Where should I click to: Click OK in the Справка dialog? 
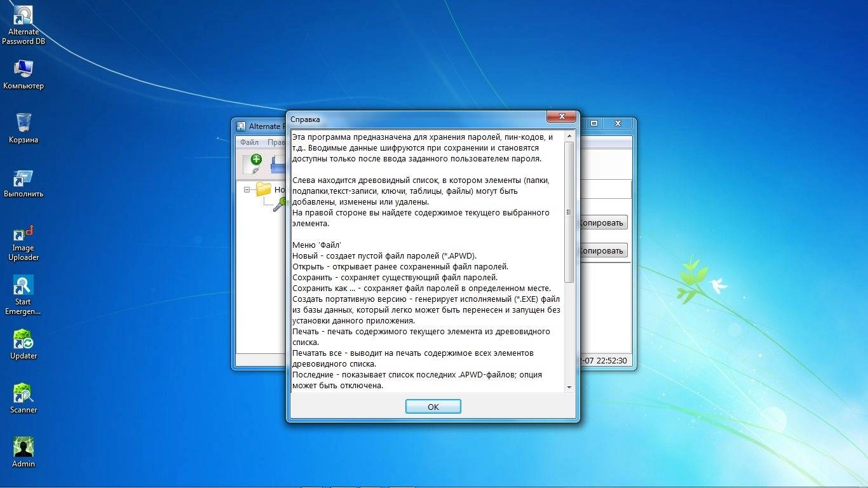(433, 407)
